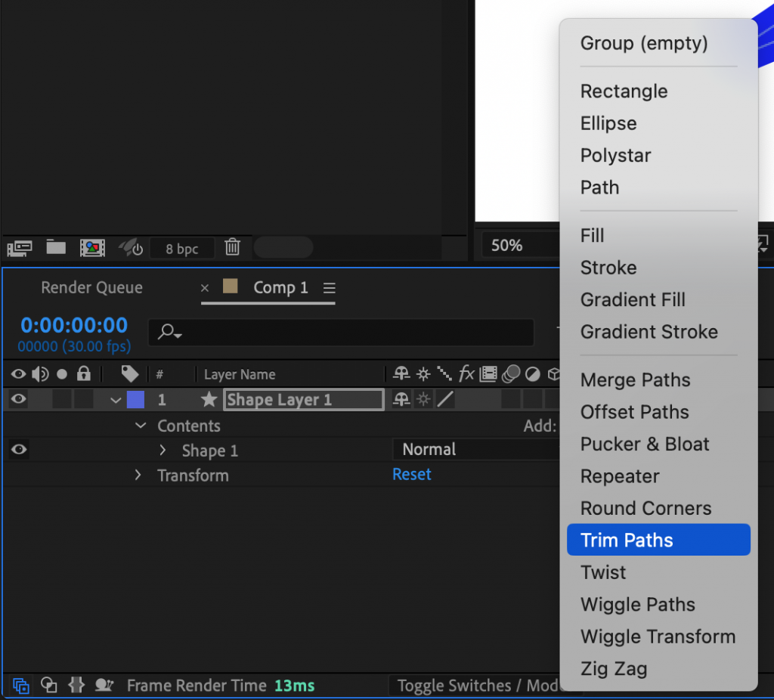Open the 8 bpc color depth settings
Image resolution: width=774 pixels, height=700 pixels.
pos(181,248)
